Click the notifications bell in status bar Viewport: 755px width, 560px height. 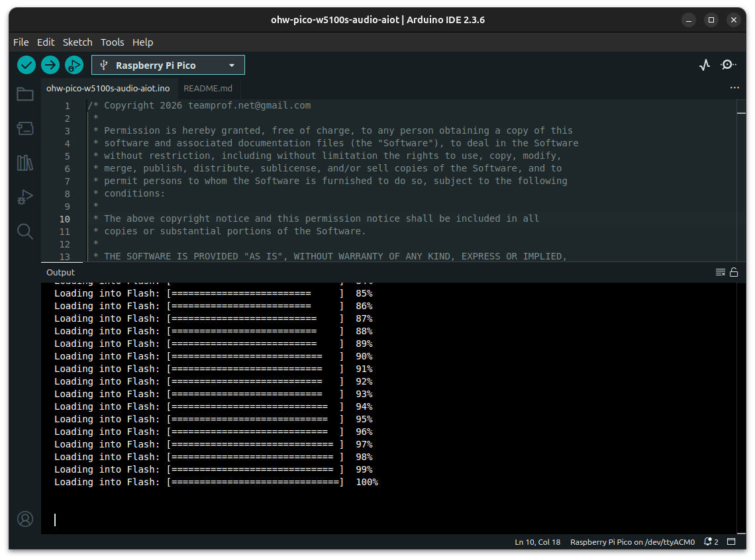coord(711,542)
